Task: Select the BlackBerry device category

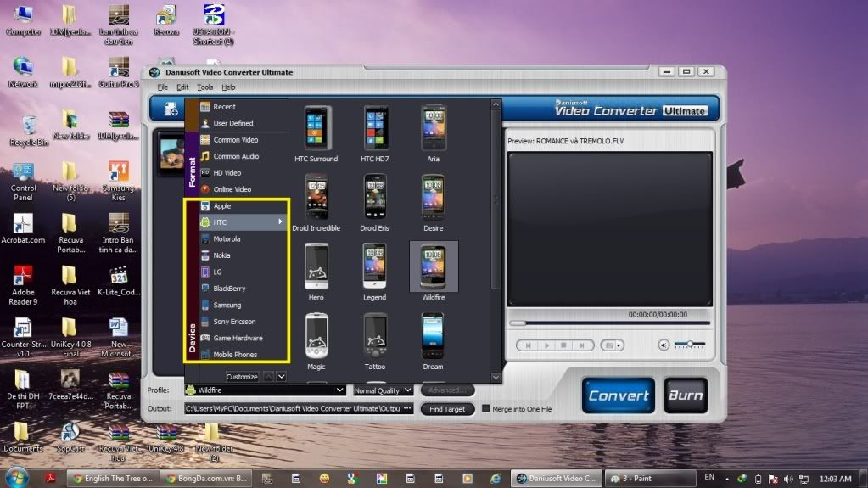Action: (x=244, y=289)
